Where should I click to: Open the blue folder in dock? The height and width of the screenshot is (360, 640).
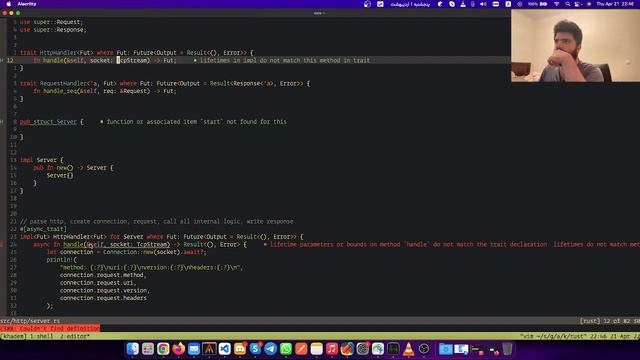pyautogui.click(x=445, y=349)
